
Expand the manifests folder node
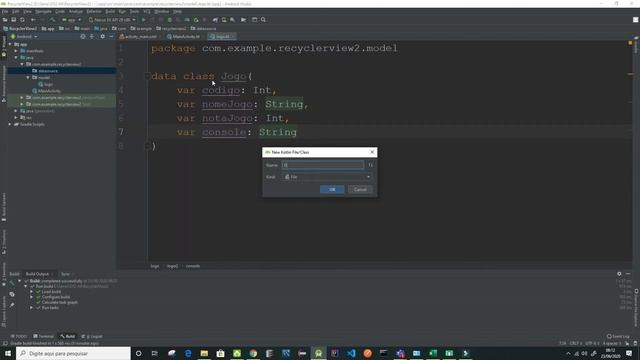click(x=16, y=51)
